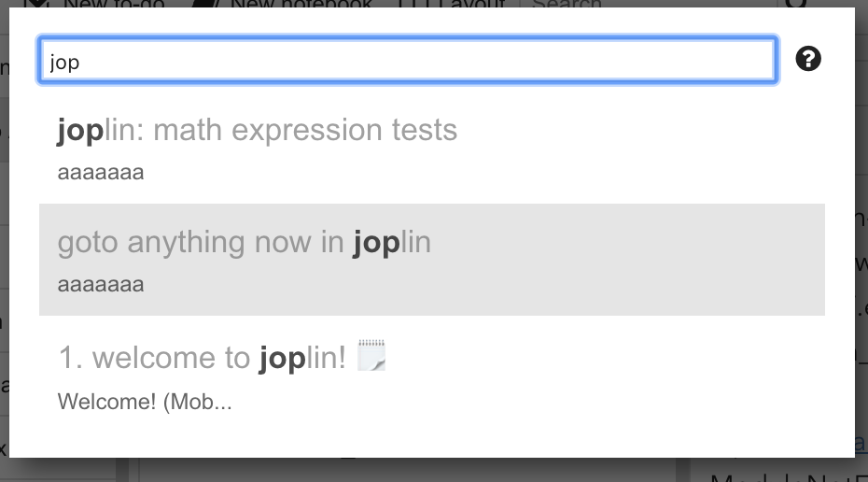The width and height of the screenshot is (868, 482).
Task: Click the New to-do toolbar button
Action: 94,4
